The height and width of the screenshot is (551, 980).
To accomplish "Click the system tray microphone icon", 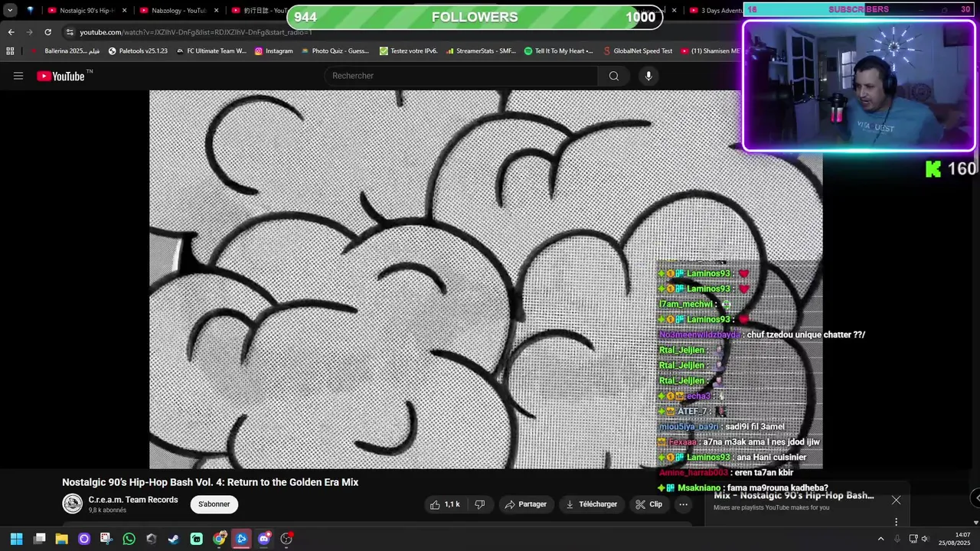I will pos(897,539).
